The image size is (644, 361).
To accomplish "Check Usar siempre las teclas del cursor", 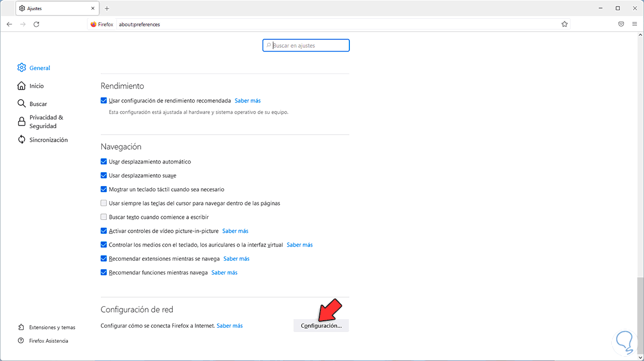I will tap(104, 203).
